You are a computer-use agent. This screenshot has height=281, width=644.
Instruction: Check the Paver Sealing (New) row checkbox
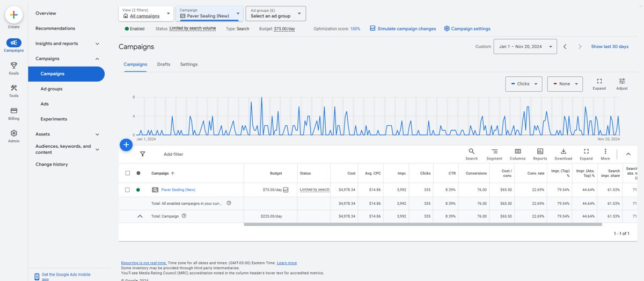coord(127,190)
